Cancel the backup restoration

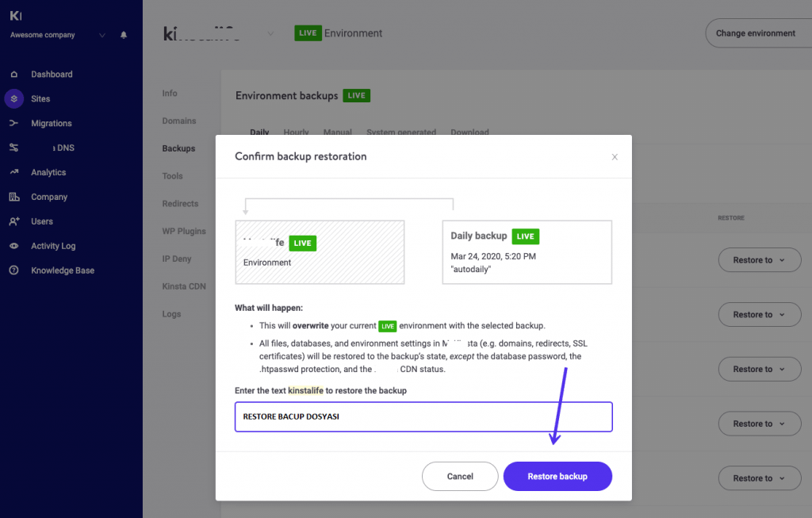(460, 476)
